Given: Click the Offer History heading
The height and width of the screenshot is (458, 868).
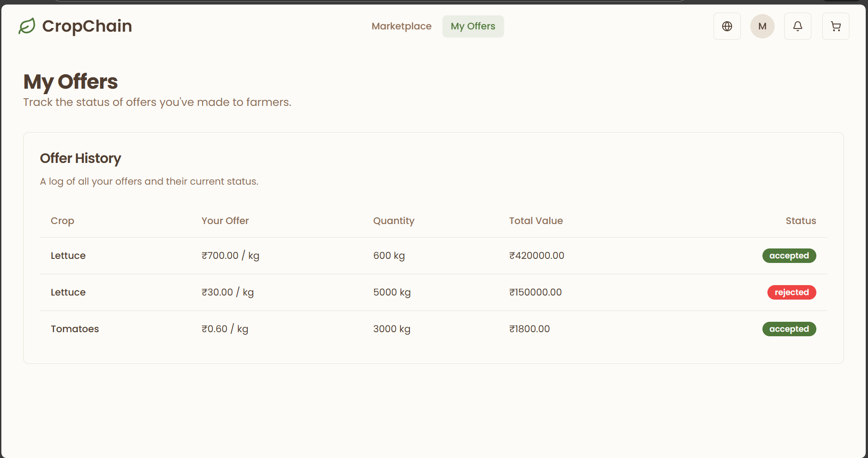Looking at the screenshot, I should tap(81, 158).
